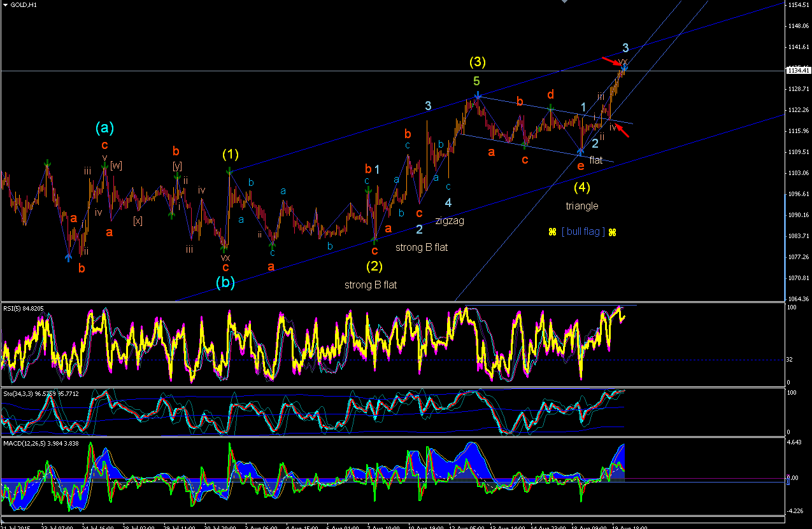The width and height of the screenshot is (812, 529).
Task: Select the cyan (b) wave label
Action: pyautogui.click(x=225, y=282)
